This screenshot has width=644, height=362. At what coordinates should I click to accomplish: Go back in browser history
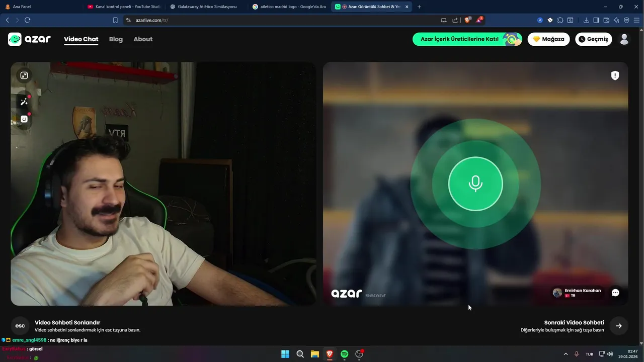pos(7,20)
